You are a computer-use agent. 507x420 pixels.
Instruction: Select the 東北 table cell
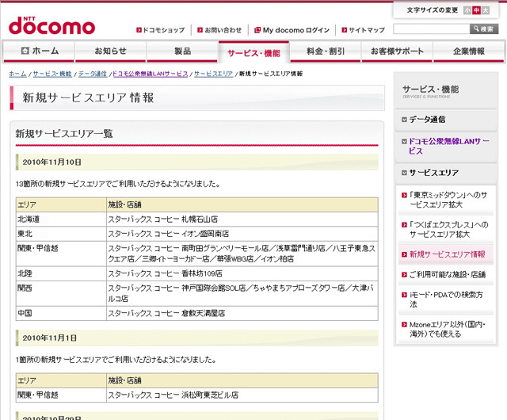pyautogui.click(x=61, y=234)
